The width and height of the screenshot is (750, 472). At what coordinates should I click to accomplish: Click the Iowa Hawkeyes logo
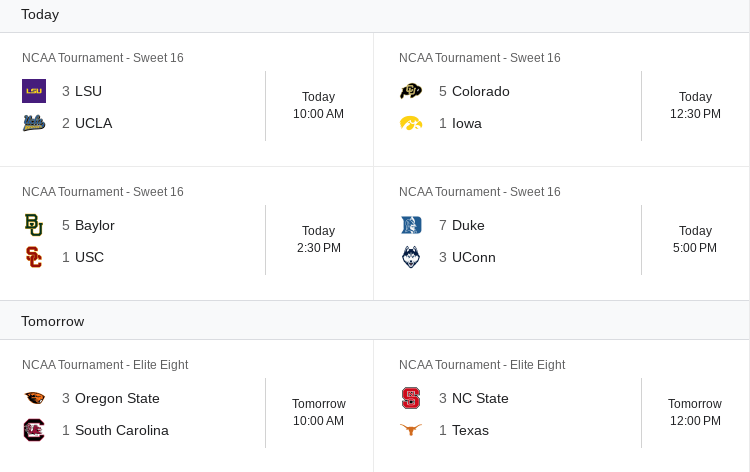411,123
